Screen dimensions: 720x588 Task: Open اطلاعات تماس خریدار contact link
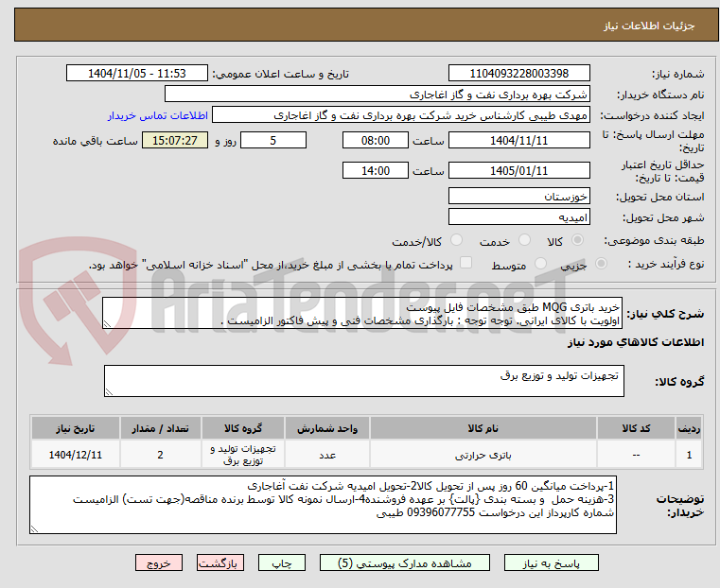[x=158, y=115]
